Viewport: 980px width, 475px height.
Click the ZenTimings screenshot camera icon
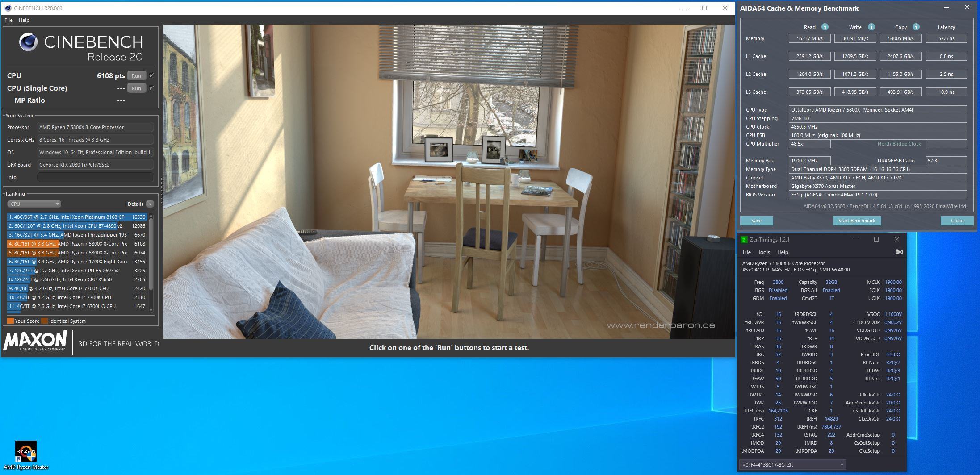tap(899, 252)
